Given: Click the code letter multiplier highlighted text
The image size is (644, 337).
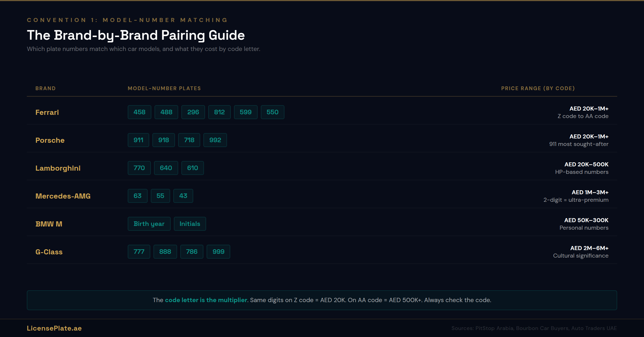Looking at the screenshot, I should tap(206, 300).
